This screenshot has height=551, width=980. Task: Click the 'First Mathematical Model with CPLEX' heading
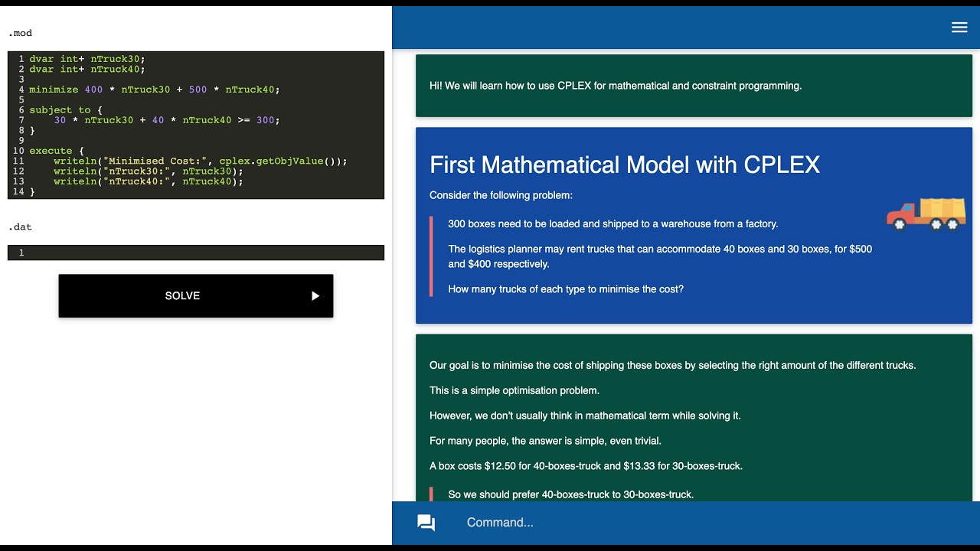click(x=625, y=165)
